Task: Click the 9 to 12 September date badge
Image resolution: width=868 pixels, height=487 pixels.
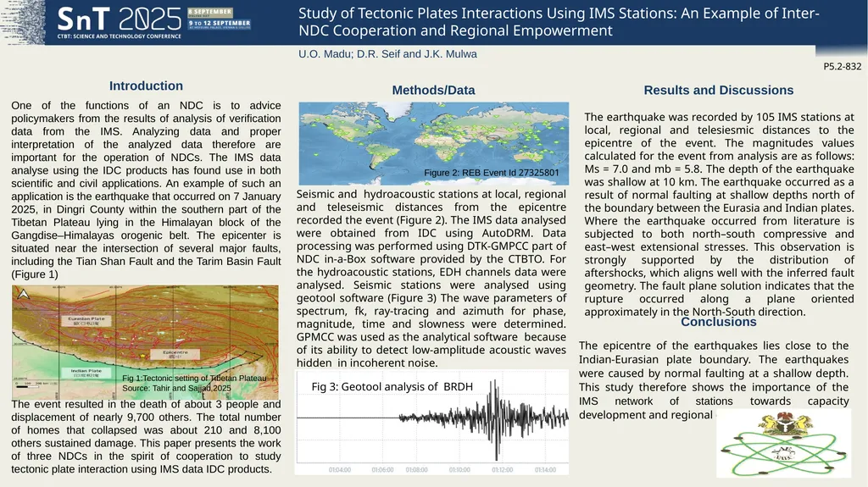Action: coord(220,24)
